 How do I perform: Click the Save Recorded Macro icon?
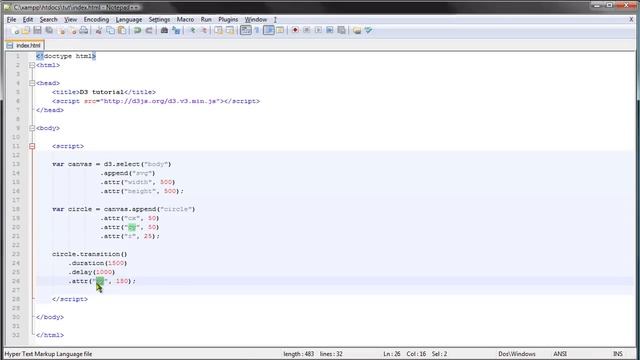(342, 30)
